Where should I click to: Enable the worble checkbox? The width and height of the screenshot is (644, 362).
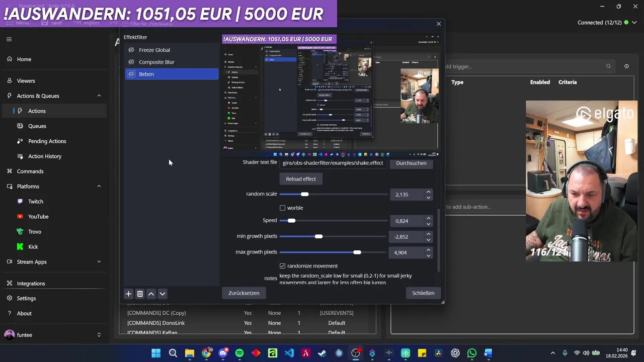pos(282,208)
